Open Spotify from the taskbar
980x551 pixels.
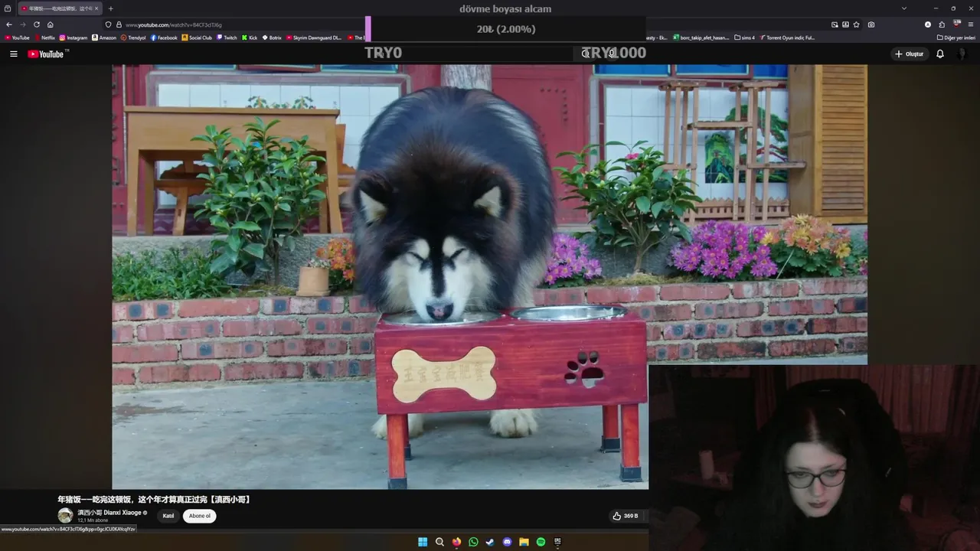click(541, 542)
